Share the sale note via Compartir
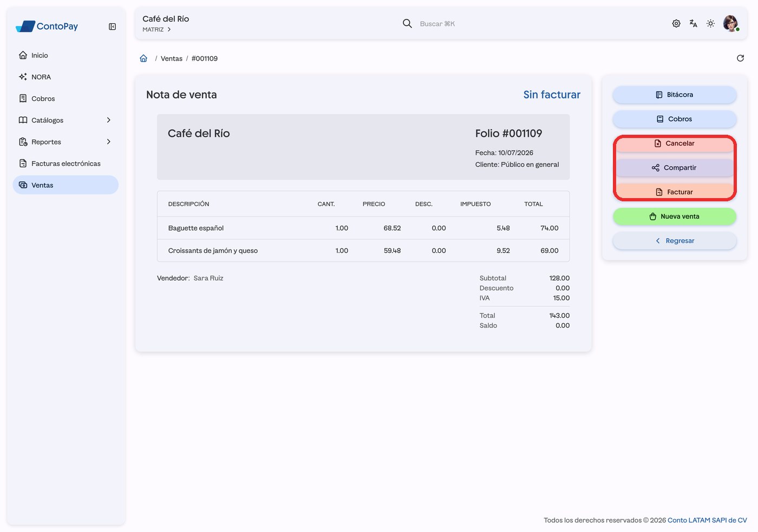Image resolution: width=758 pixels, height=532 pixels. pos(675,168)
